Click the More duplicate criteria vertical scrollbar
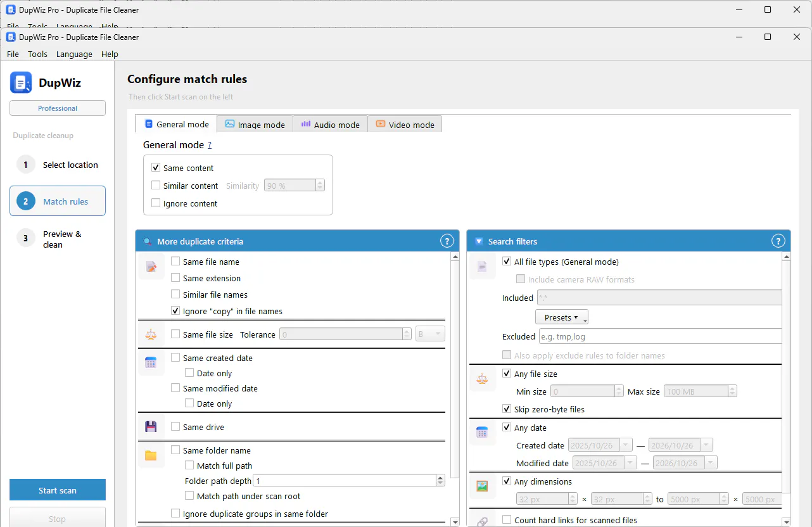 tap(455, 390)
